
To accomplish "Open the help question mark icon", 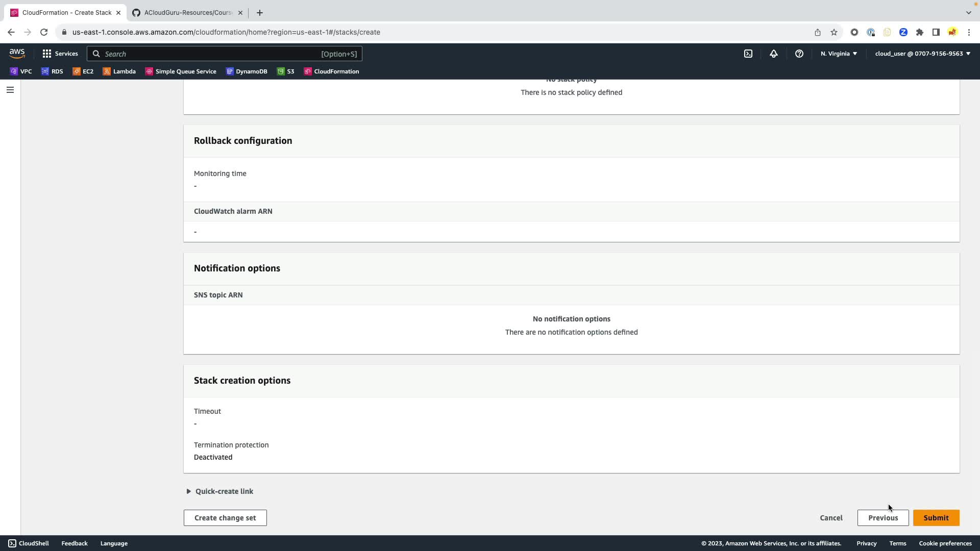I will tap(799, 54).
